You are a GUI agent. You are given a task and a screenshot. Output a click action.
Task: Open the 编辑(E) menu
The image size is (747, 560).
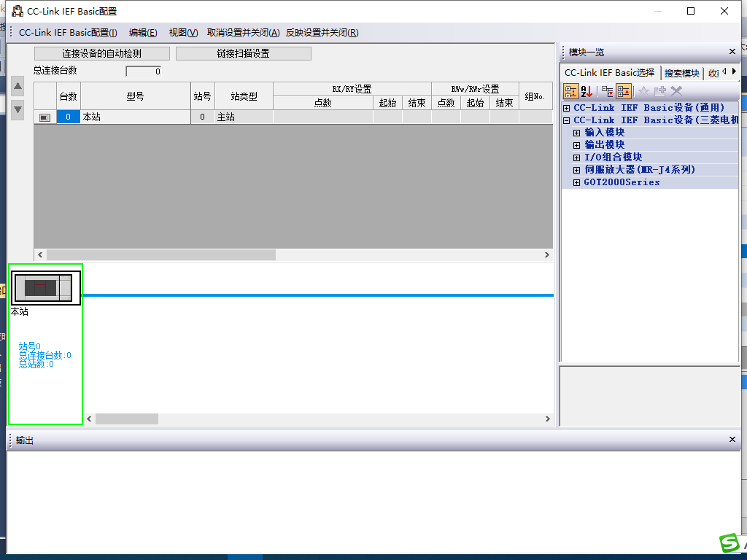pyautogui.click(x=143, y=33)
